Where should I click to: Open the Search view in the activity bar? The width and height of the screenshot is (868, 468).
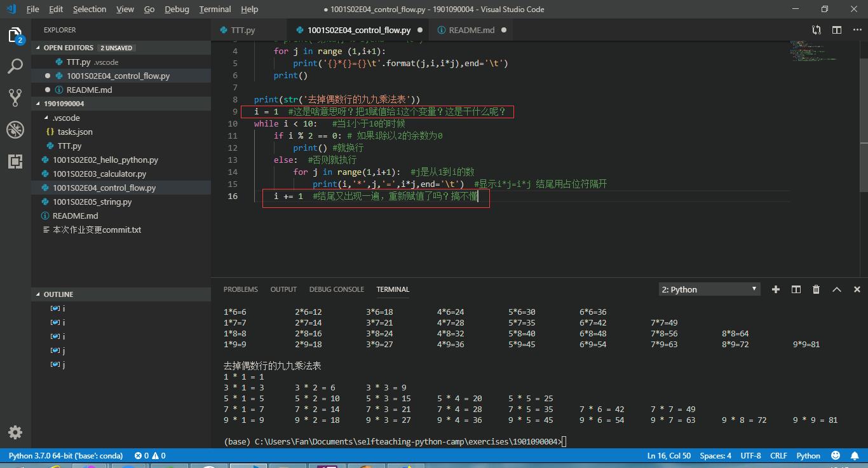pyautogui.click(x=15, y=66)
